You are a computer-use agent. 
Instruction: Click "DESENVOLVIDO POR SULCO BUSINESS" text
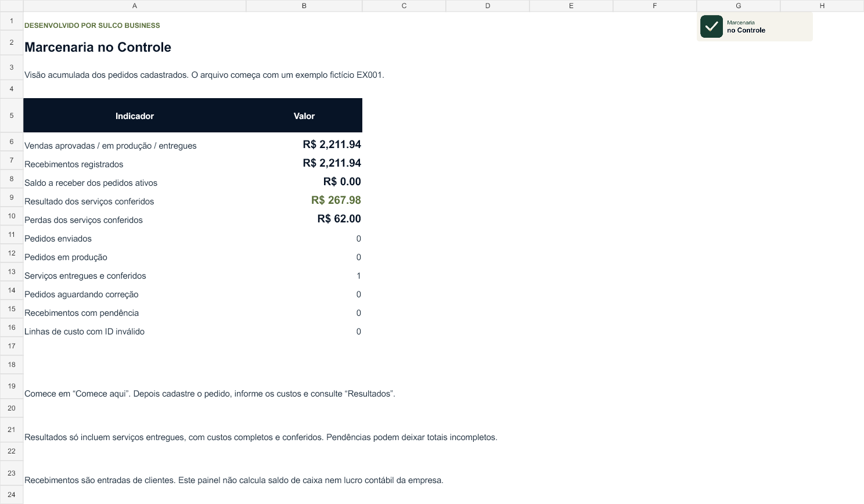(92, 26)
